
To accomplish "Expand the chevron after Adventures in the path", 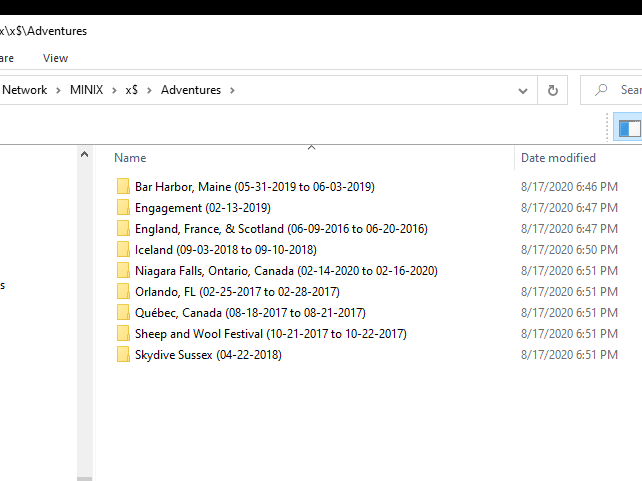I will (x=232, y=90).
